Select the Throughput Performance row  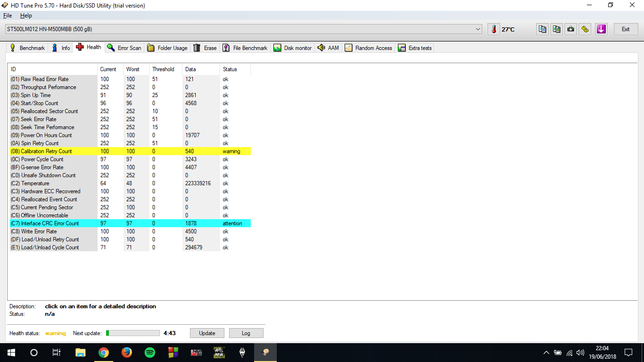pos(130,87)
